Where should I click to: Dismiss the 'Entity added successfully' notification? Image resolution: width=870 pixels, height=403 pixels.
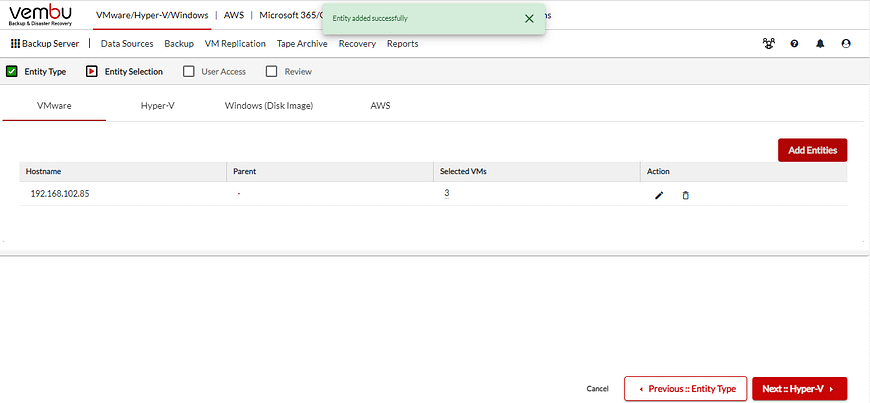[x=529, y=18]
